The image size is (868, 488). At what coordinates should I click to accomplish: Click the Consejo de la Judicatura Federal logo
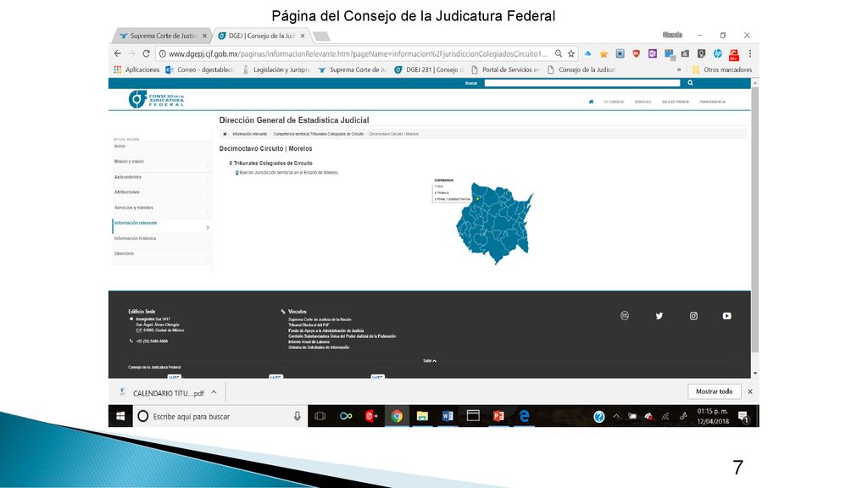(156, 100)
